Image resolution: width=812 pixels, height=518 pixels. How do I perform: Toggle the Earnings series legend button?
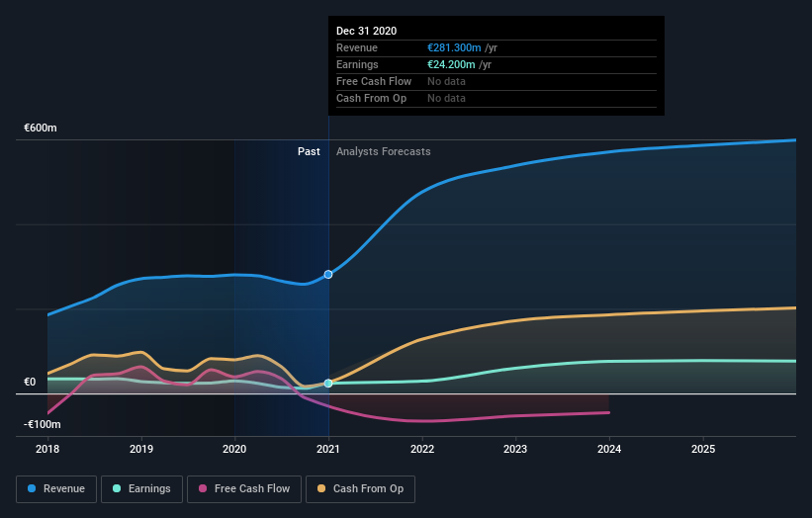coord(141,489)
